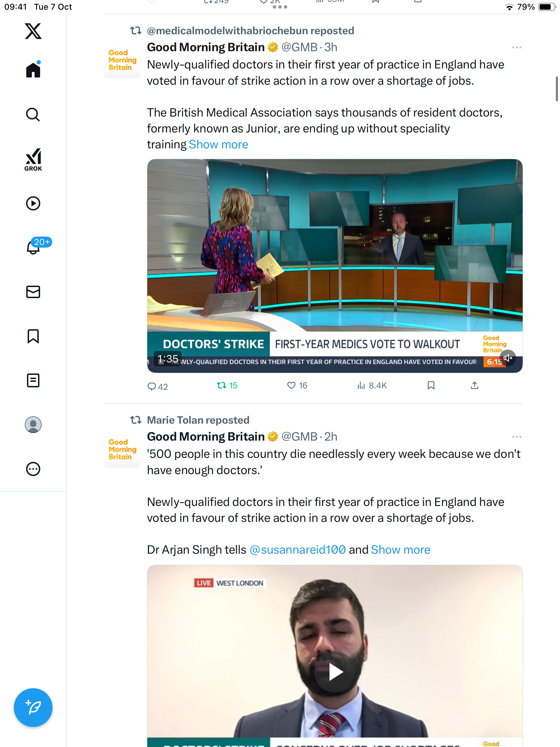
Task: Open the three-dot menu on 3h GMB tweet
Action: point(516,47)
